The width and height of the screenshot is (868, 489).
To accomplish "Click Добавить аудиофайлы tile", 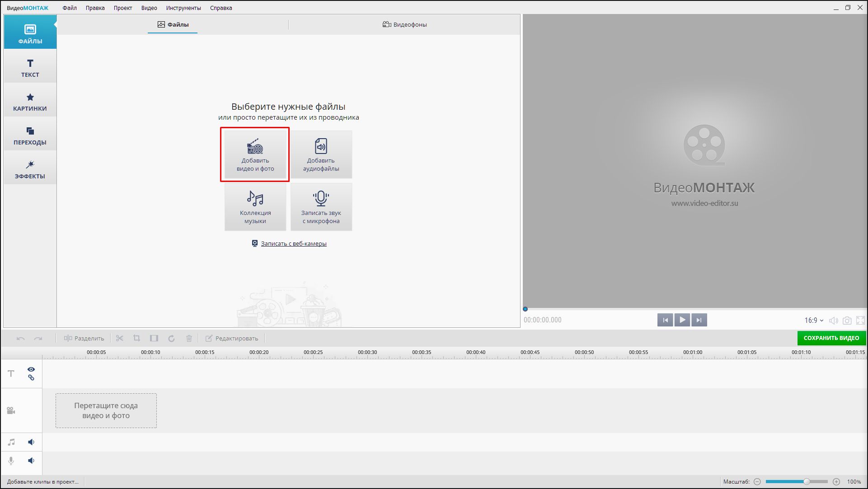I will pos(321,155).
